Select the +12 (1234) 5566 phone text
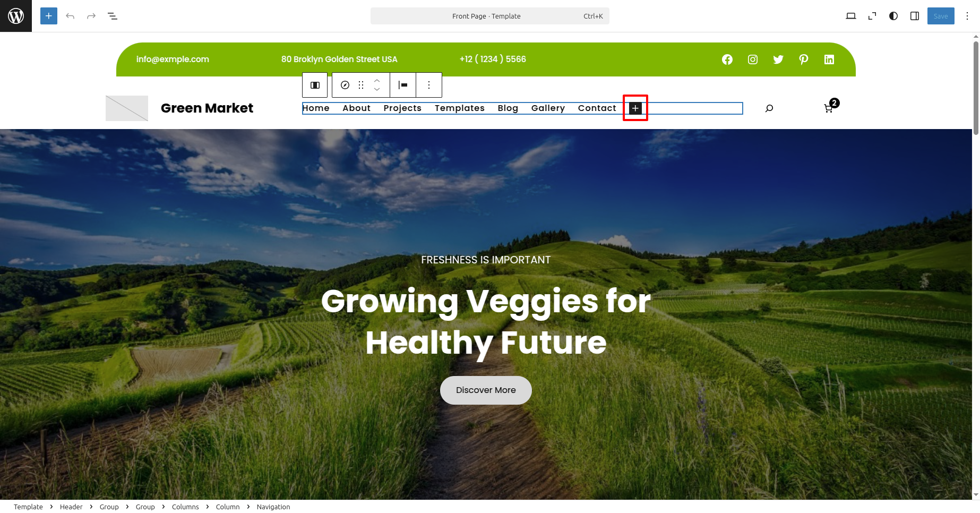 493,59
